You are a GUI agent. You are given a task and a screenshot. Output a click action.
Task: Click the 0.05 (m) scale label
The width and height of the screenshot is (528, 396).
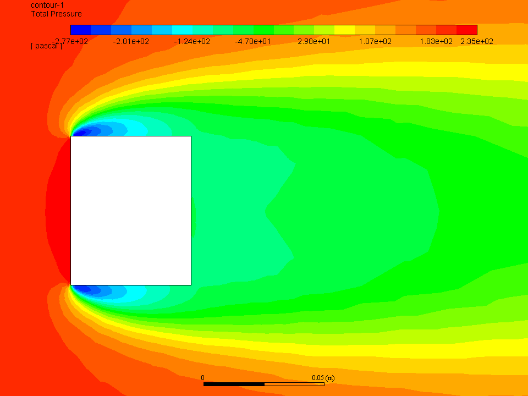323,378
